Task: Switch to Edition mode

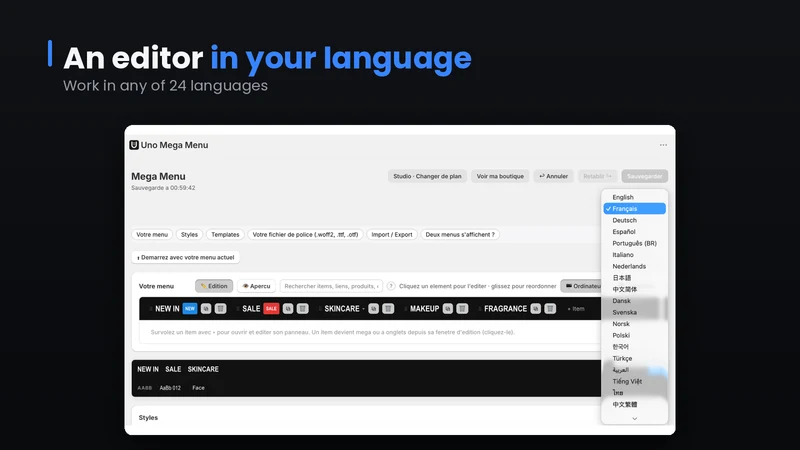Action: point(214,286)
